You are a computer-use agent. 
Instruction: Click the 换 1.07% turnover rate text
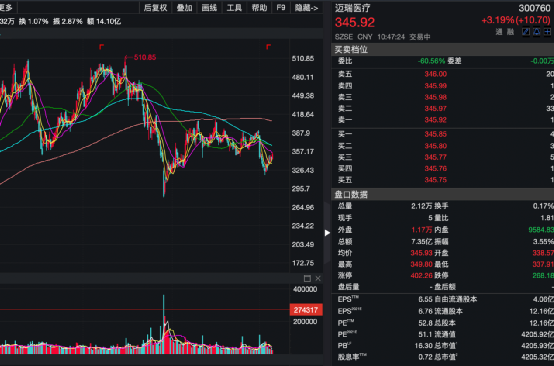[34, 22]
